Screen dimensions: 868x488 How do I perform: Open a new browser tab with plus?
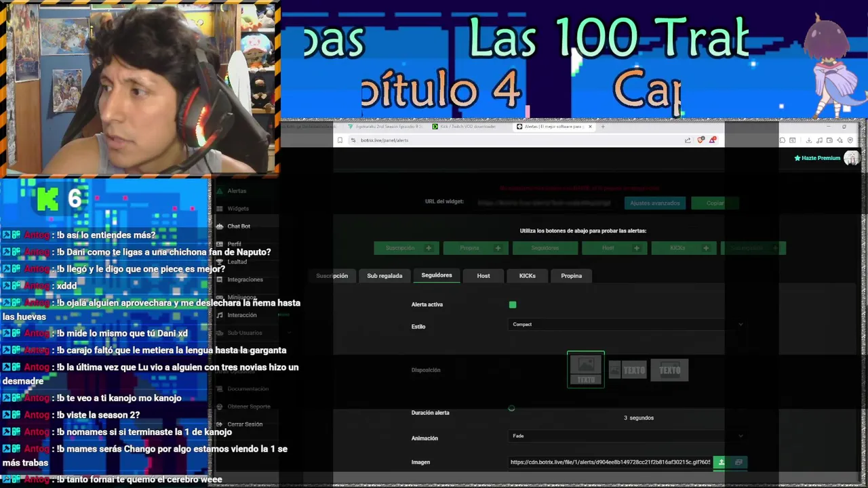coord(603,127)
